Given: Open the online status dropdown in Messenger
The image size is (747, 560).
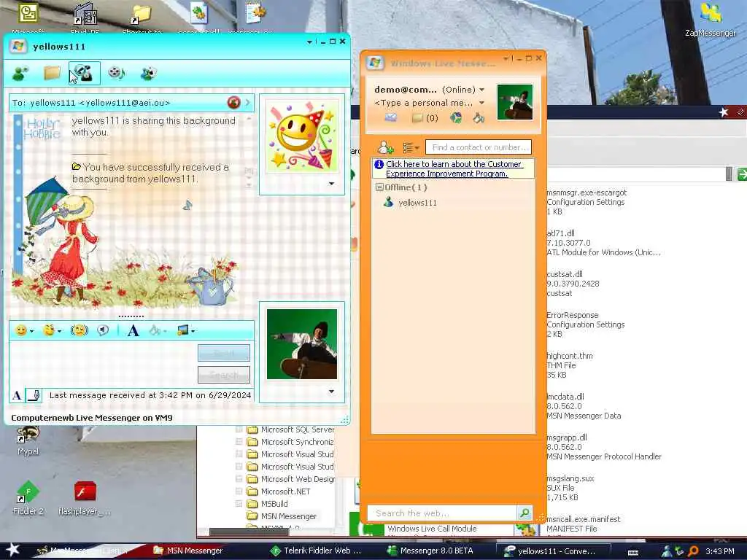Looking at the screenshot, I should (x=482, y=90).
